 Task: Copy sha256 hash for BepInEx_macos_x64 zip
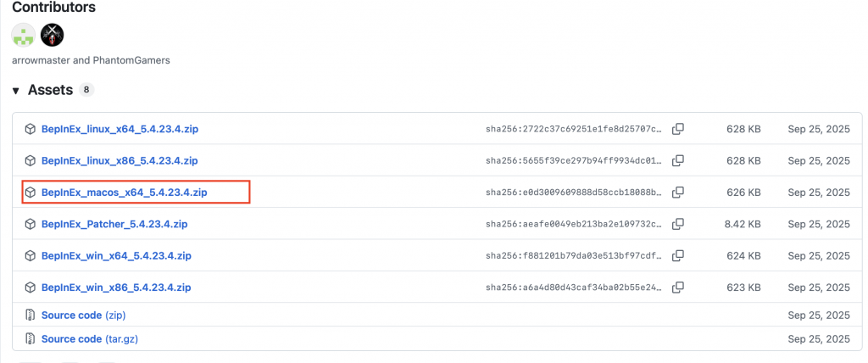click(677, 193)
